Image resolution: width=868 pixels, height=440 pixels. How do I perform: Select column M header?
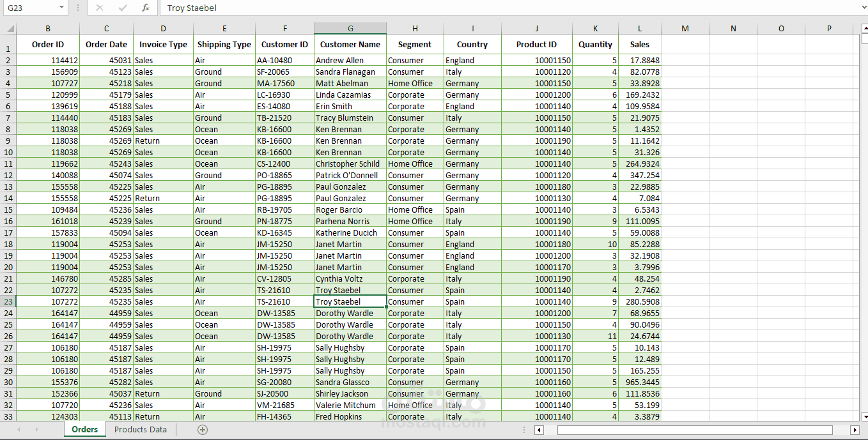click(x=685, y=29)
